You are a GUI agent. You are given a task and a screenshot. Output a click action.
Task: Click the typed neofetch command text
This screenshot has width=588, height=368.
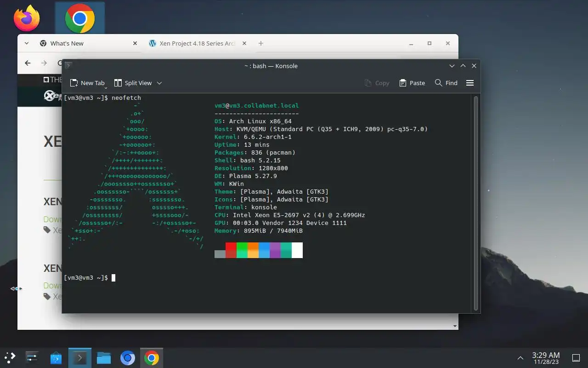click(126, 98)
